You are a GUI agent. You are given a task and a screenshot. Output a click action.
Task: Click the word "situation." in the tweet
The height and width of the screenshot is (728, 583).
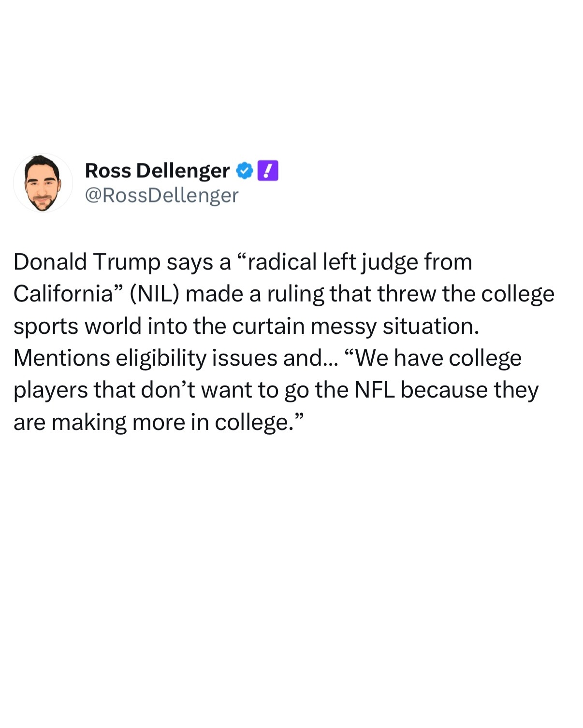tap(431, 327)
